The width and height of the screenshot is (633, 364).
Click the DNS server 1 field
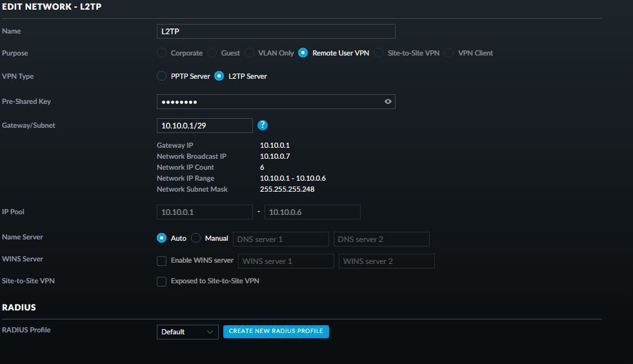[281, 239]
